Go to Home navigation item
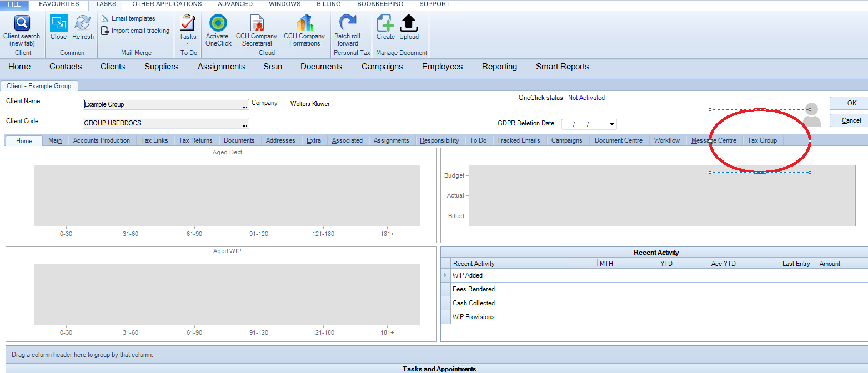The width and height of the screenshot is (868, 373). (19, 67)
